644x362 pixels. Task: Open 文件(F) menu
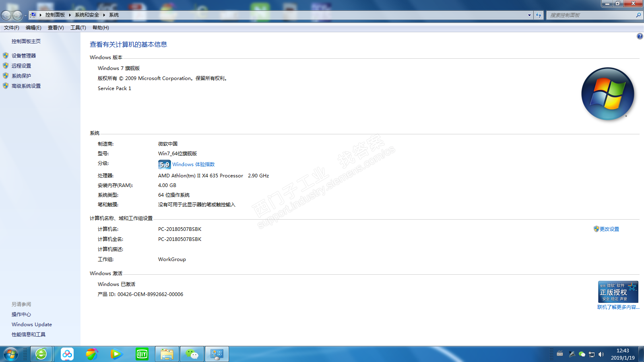point(12,28)
